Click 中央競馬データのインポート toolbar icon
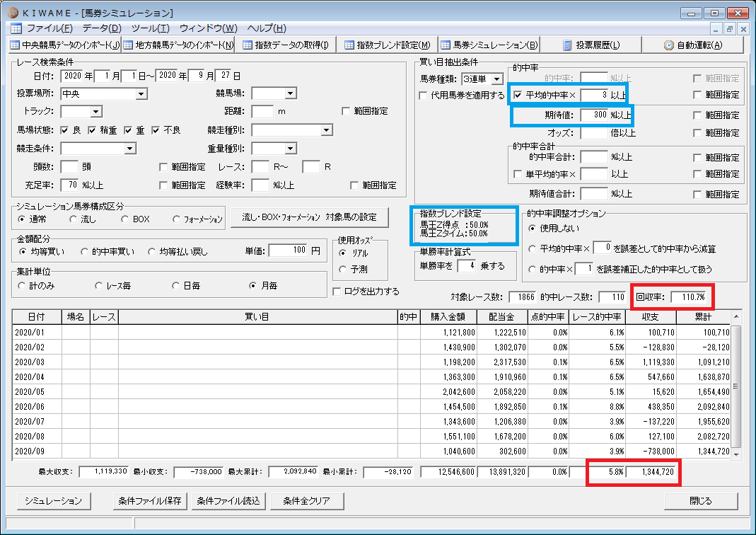This screenshot has height=535, width=756. [x=15, y=45]
